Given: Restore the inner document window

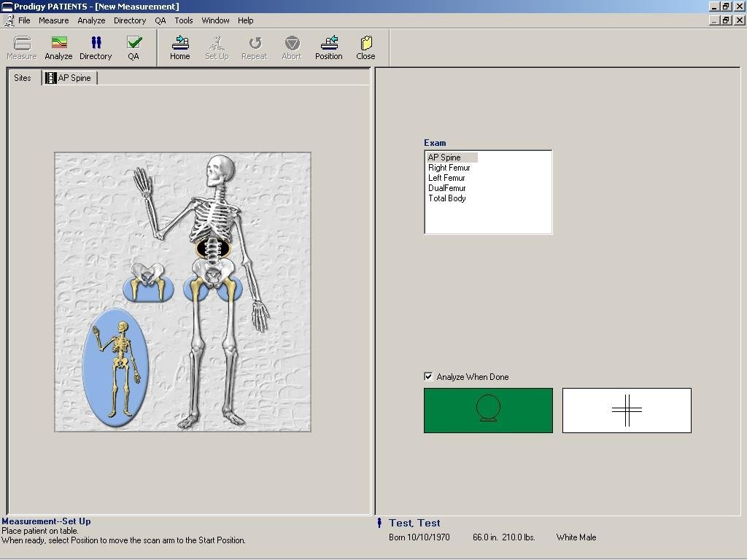Looking at the screenshot, I should coord(726,20).
